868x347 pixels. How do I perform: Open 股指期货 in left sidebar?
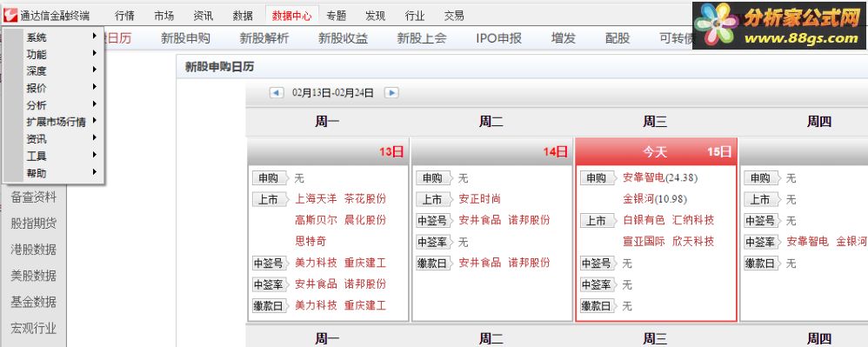(33, 223)
